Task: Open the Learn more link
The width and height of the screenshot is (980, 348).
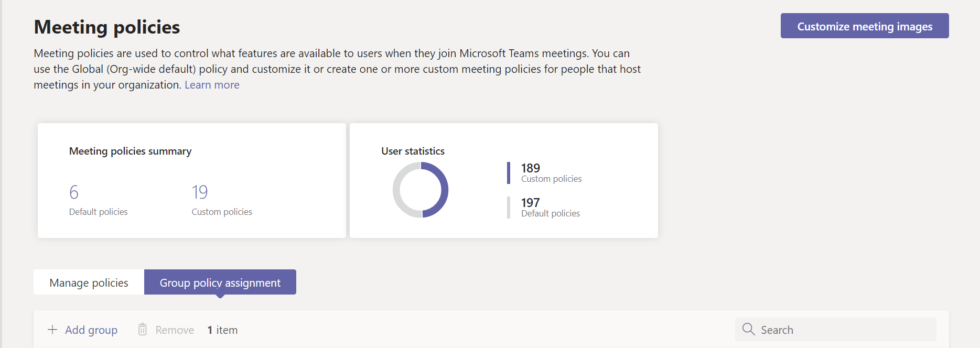Action: pos(212,85)
